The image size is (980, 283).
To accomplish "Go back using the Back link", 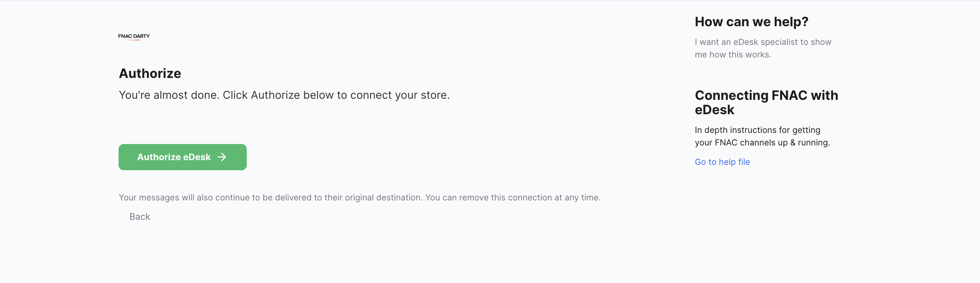I will (x=140, y=217).
